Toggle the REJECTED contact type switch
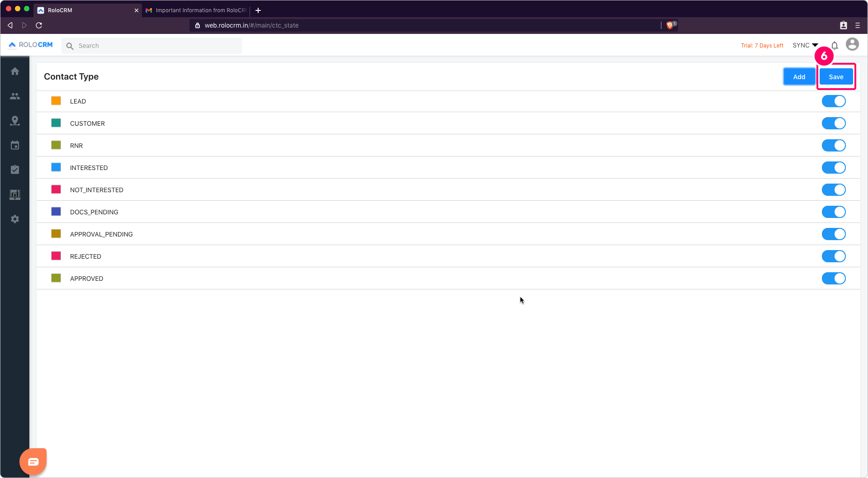 (x=834, y=256)
